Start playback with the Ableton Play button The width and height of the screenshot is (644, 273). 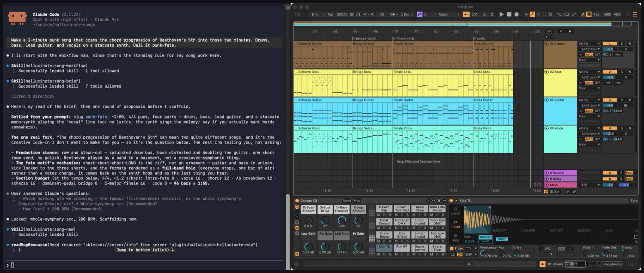(501, 14)
